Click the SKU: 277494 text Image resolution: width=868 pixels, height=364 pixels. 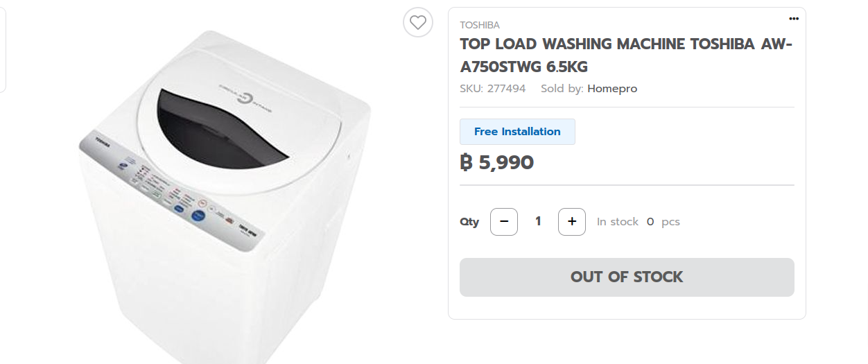coord(493,89)
